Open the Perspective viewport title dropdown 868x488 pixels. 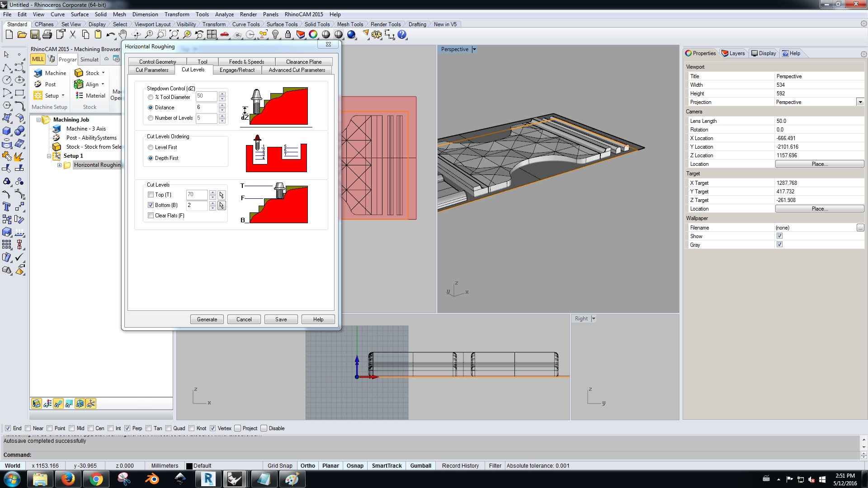(474, 49)
